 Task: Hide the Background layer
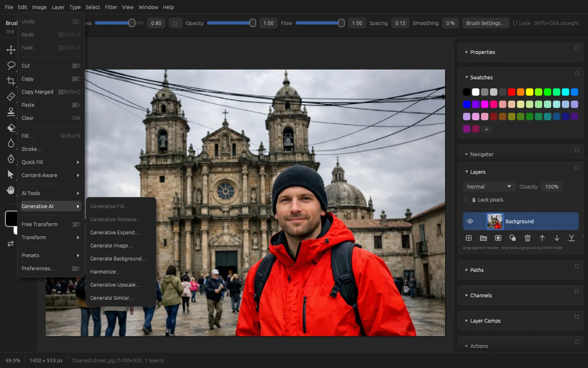coord(470,221)
